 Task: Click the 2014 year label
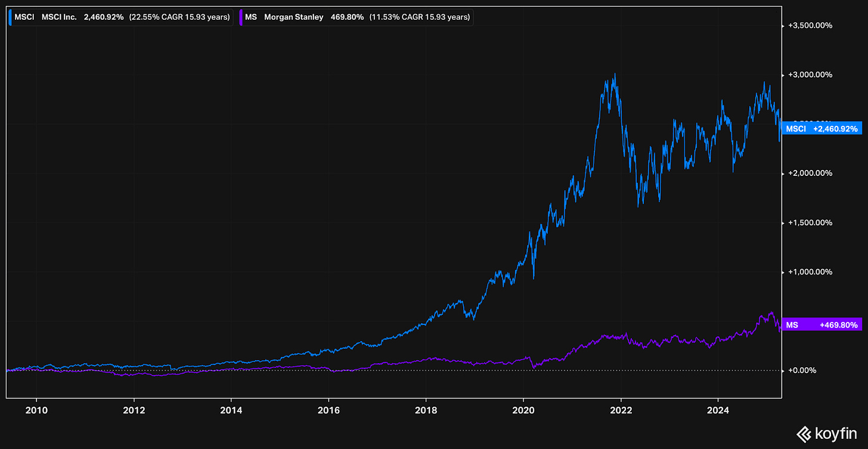point(231,409)
